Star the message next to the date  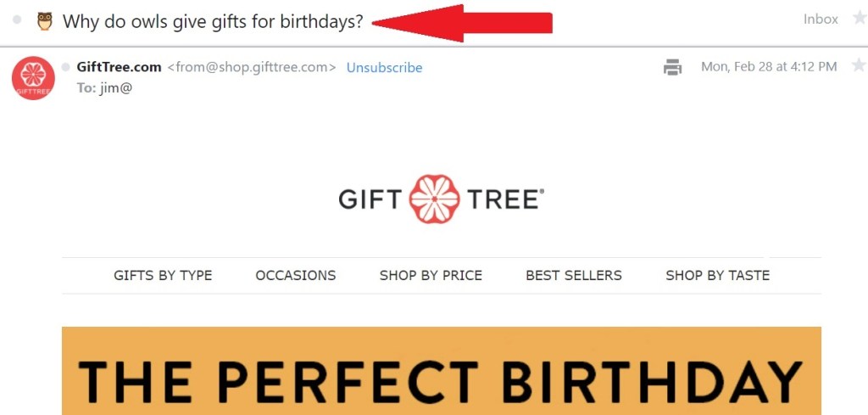click(x=859, y=66)
